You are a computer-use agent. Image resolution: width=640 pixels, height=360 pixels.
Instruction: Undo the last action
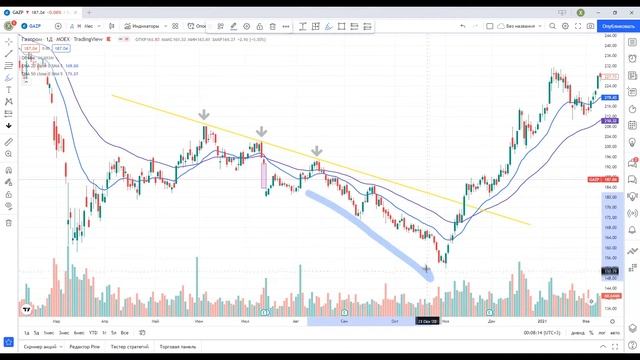462,26
